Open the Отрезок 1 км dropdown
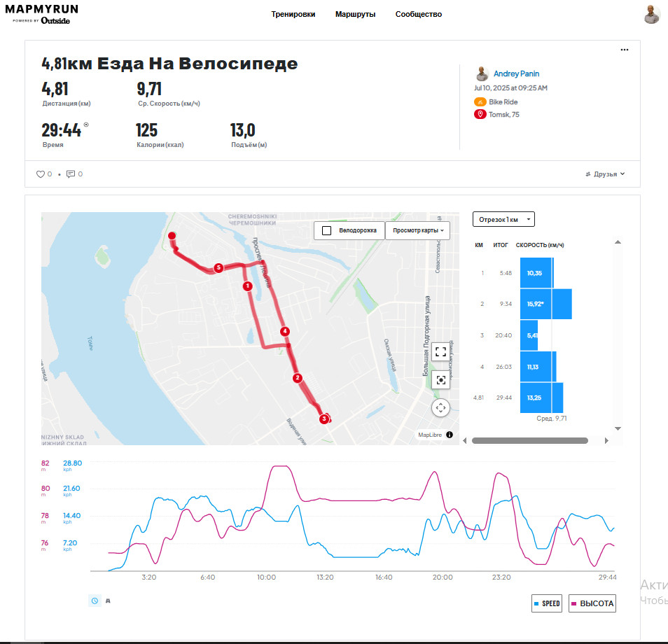The width and height of the screenshot is (668, 644). (x=503, y=219)
